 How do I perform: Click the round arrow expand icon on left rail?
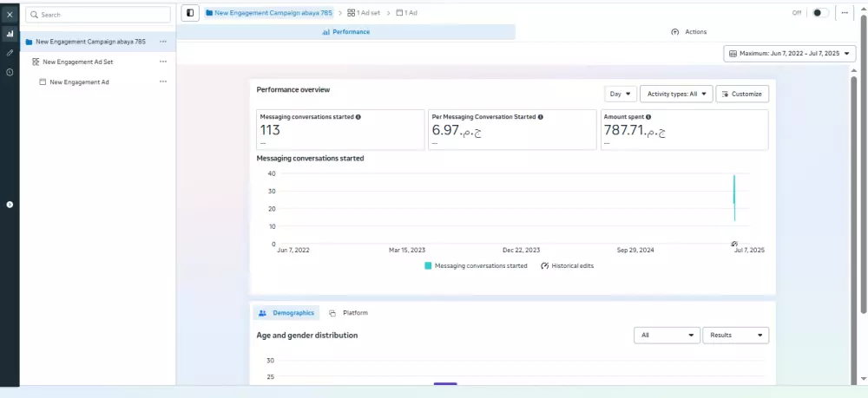[10, 205]
